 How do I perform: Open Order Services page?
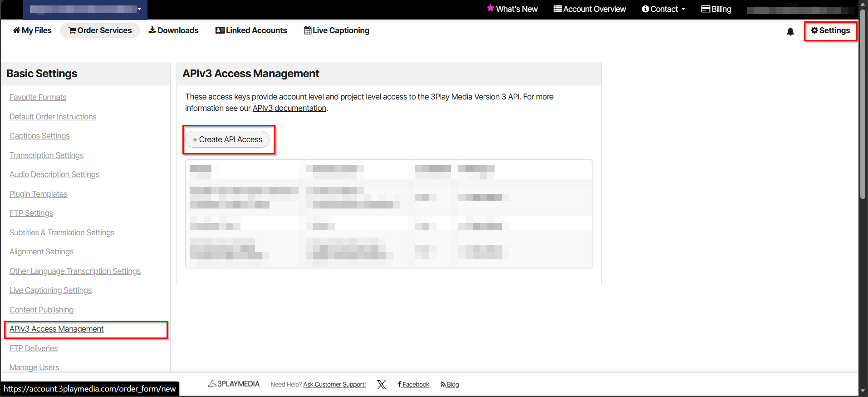point(100,30)
